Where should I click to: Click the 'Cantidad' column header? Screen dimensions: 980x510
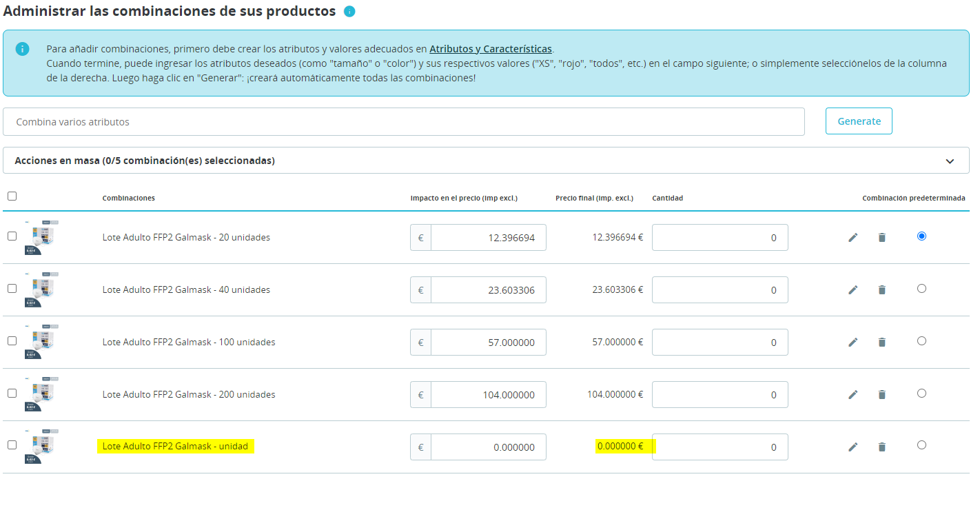coord(668,198)
